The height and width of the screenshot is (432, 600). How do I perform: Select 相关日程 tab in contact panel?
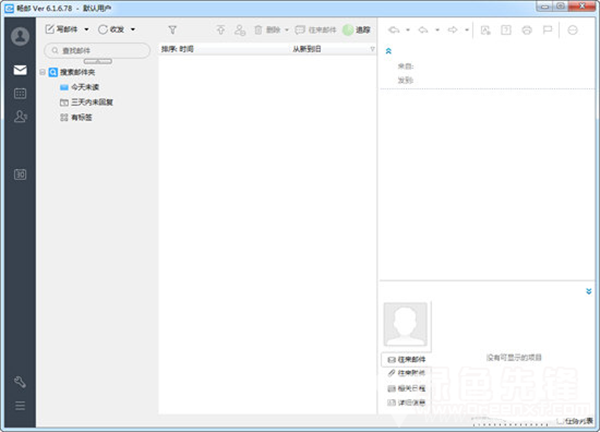(x=406, y=388)
